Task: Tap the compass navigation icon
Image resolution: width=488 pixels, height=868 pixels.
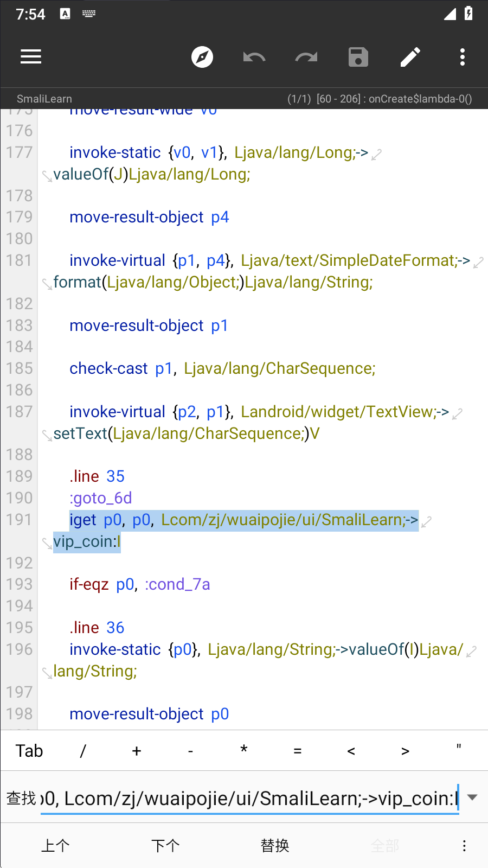Action: [x=202, y=57]
